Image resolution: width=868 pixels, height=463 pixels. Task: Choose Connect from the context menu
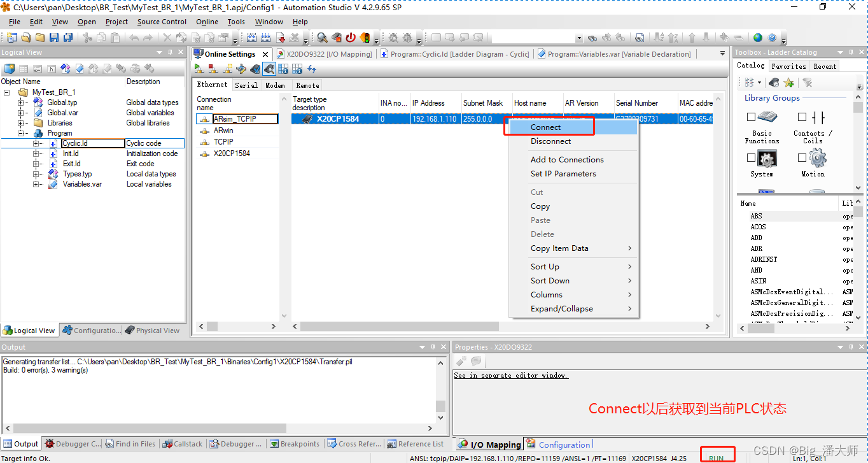pyautogui.click(x=573, y=127)
